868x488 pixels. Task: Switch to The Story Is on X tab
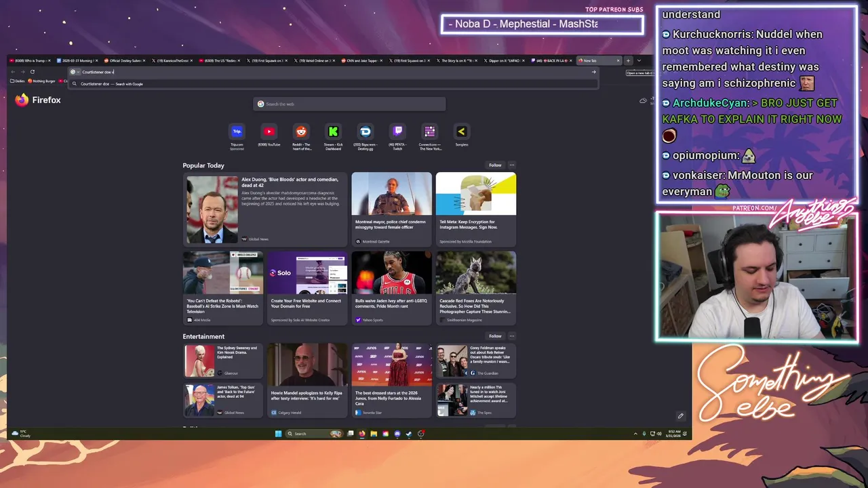click(458, 60)
